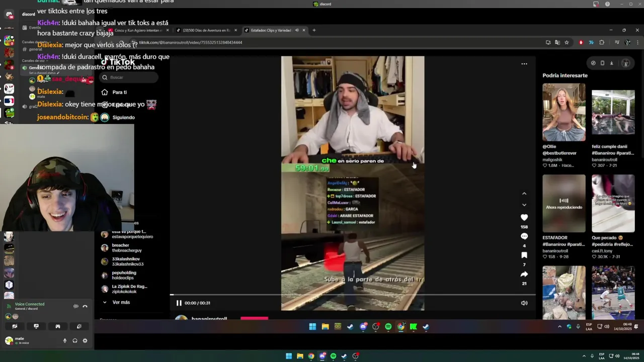The width and height of the screenshot is (644, 362).
Task: Open feliz cumple danii suggested video
Action: tap(613, 112)
